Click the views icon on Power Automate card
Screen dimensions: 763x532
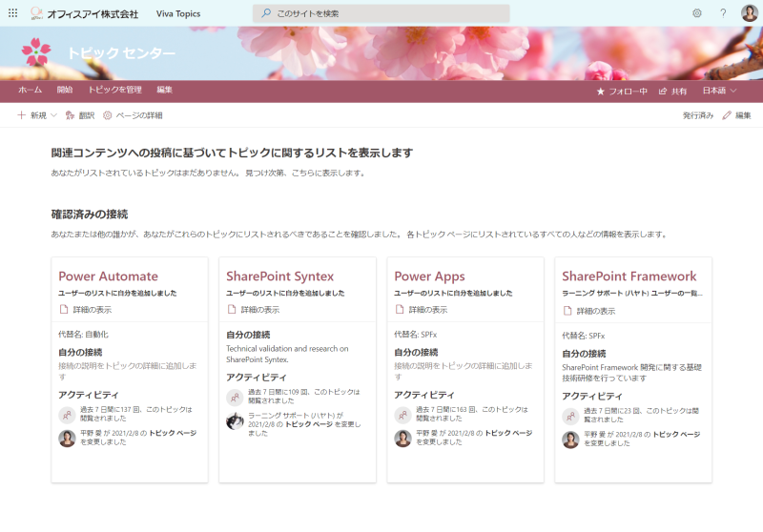coord(67,415)
